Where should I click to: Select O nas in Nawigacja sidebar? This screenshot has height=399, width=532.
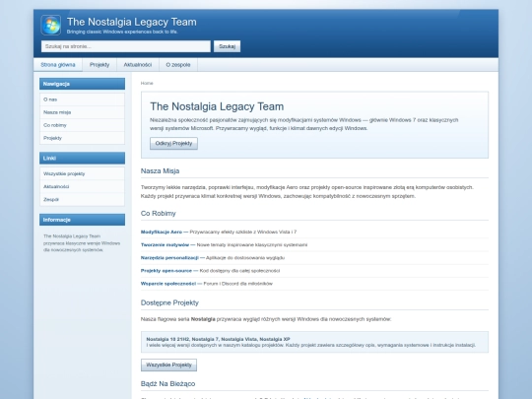coord(82,100)
